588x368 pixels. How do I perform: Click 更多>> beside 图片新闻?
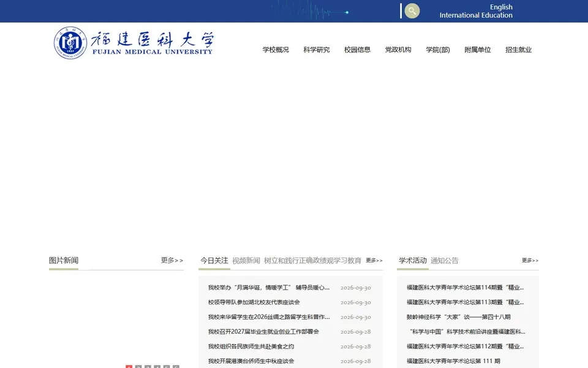172,260
